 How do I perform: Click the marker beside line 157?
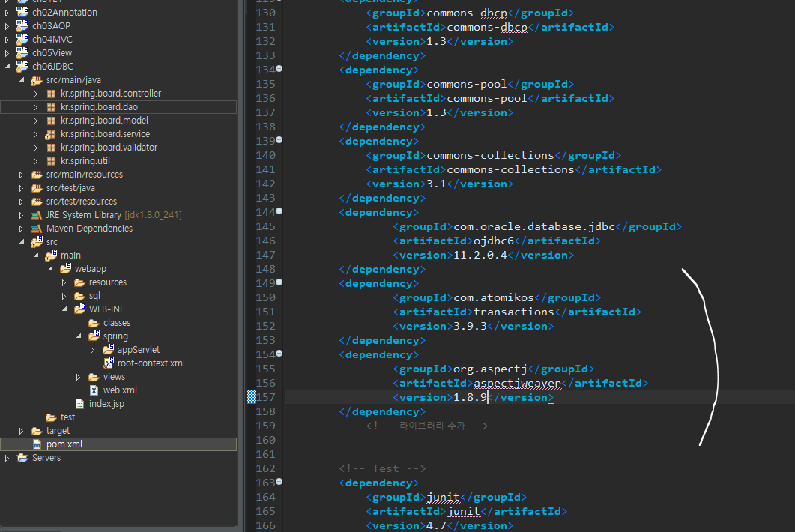(x=250, y=396)
